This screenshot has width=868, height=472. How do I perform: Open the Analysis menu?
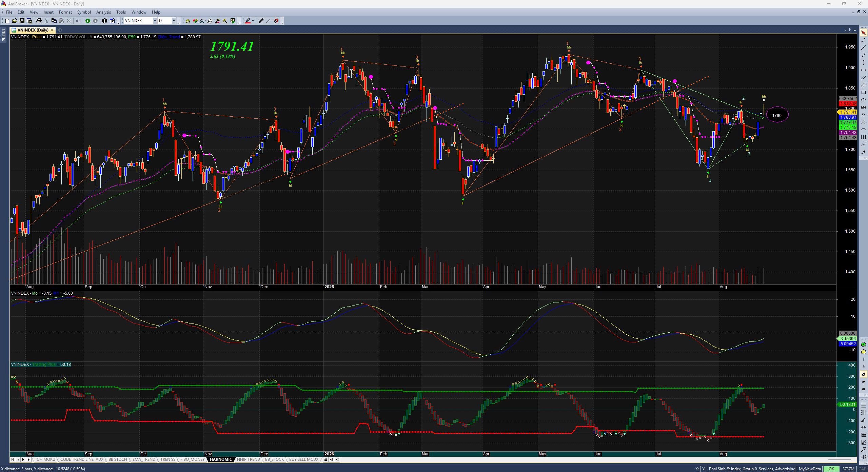pyautogui.click(x=103, y=12)
